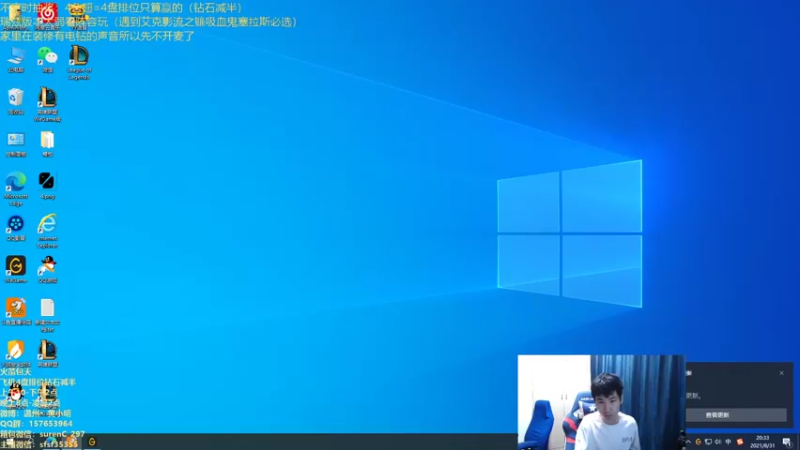Image resolution: width=800 pixels, height=450 pixels.
Task: Open the volume speaker tray icon
Action: click(718, 442)
